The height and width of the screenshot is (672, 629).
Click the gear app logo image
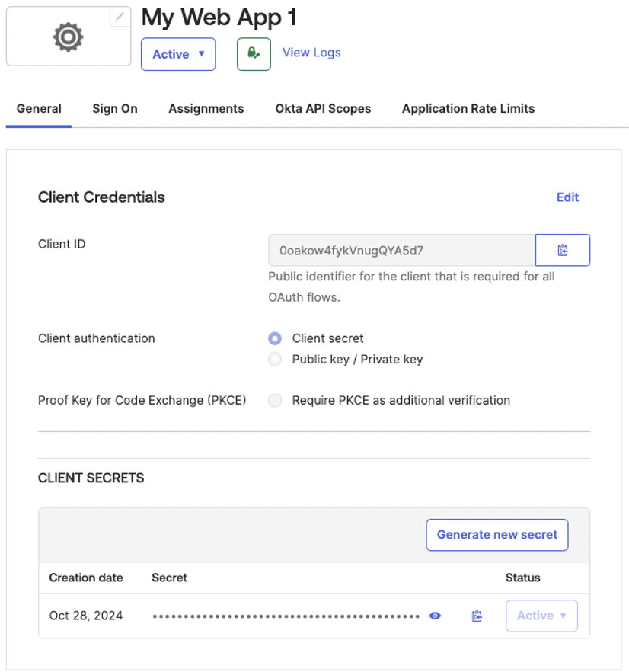click(68, 37)
